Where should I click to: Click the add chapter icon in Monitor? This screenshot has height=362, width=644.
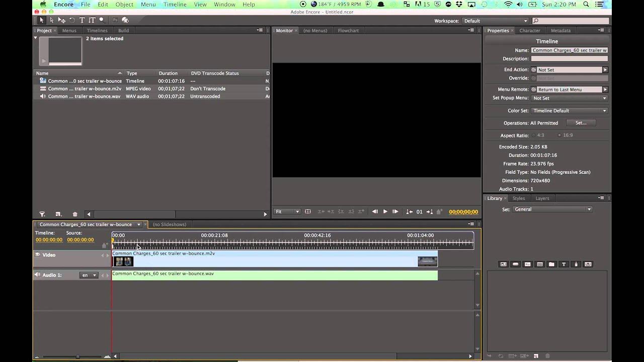click(x=439, y=212)
